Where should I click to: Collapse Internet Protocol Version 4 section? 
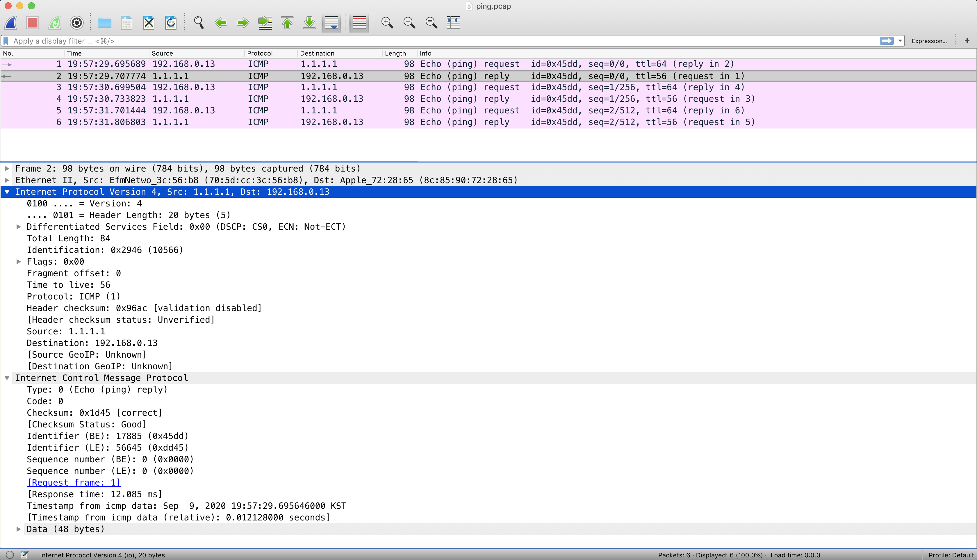pyautogui.click(x=7, y=192)
